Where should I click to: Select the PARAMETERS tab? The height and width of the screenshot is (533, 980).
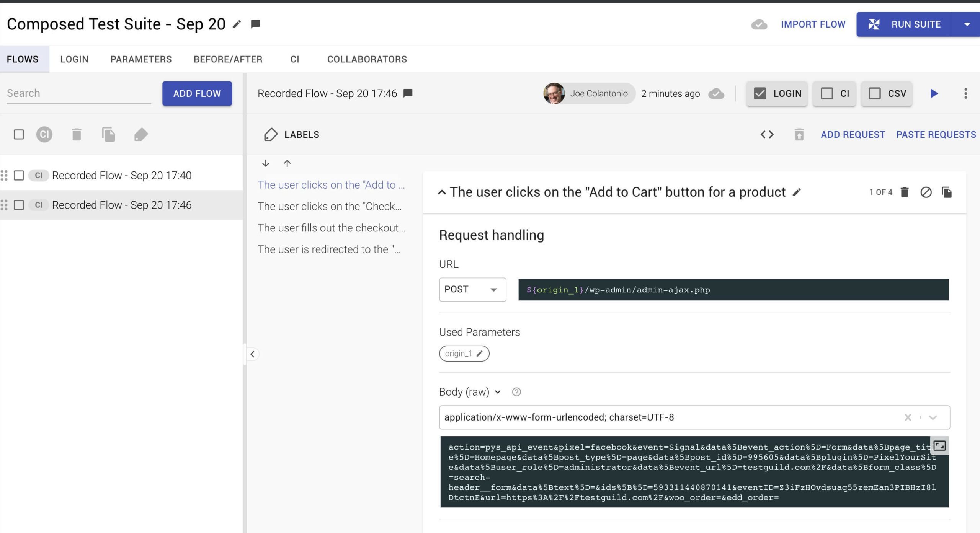point(141,59)
